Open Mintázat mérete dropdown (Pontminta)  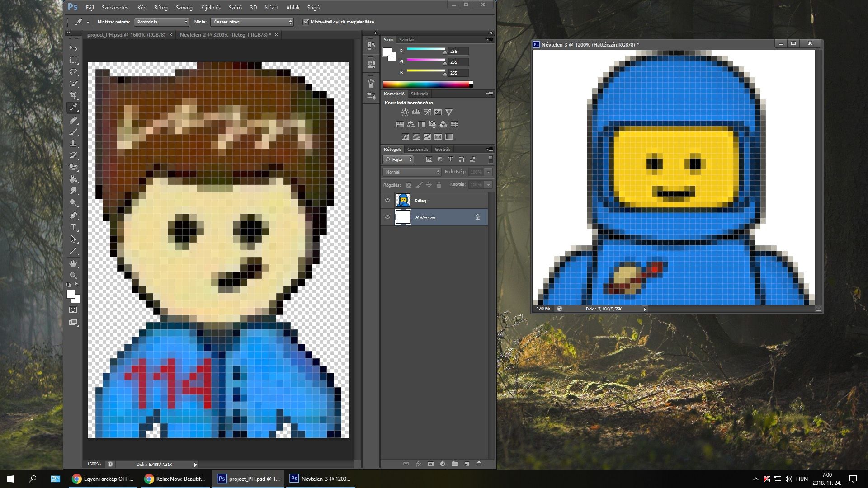pos(161,22)
